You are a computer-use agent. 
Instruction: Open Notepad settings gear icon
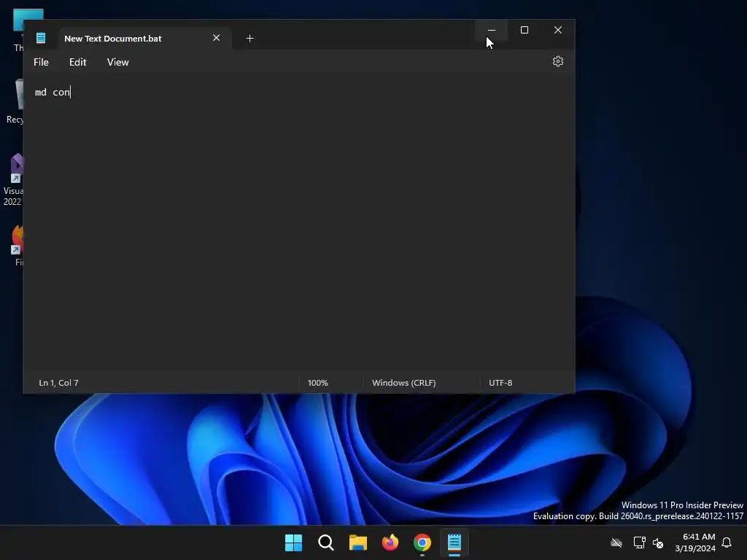(x=557, y=61)
